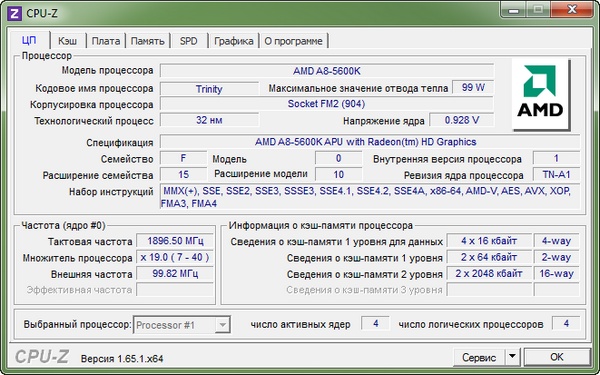Click the Модель процессора label

click(108, 70)
